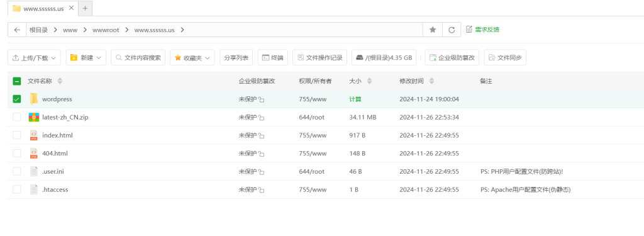Check the latest-zh_CN.zip checkbox
Image resolution: width=644 pixels, height=236 pixels.
(17, 117)
